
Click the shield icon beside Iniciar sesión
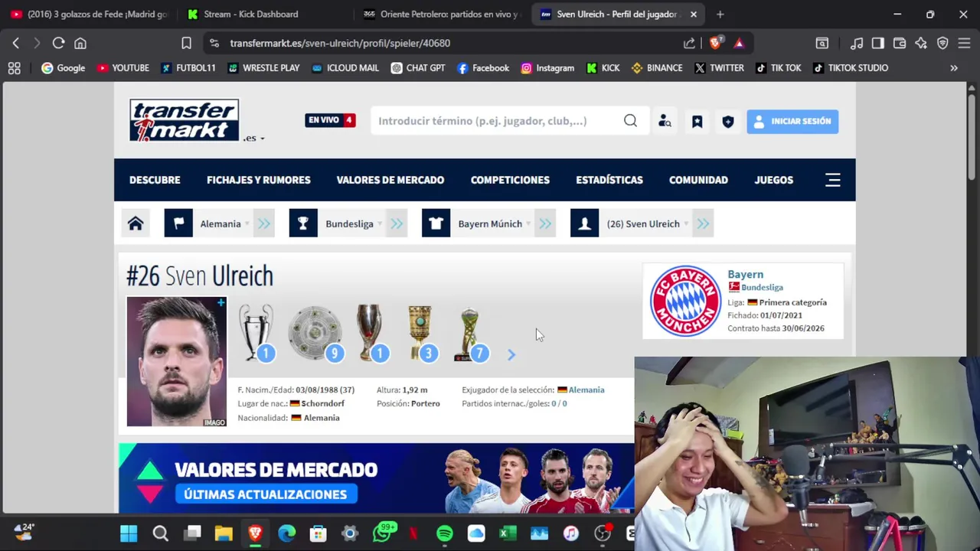728,122
